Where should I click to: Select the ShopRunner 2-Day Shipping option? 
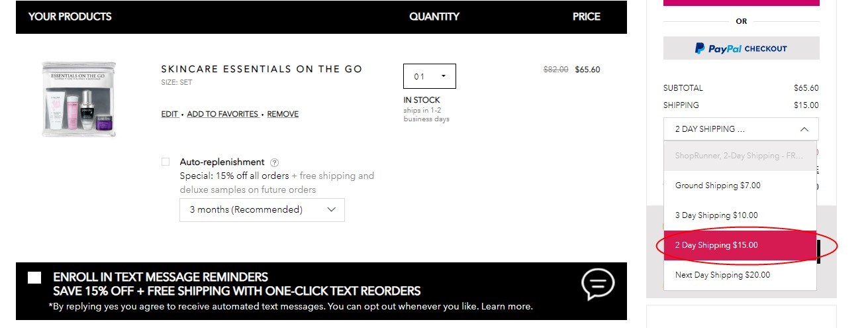tap(740, 156)
